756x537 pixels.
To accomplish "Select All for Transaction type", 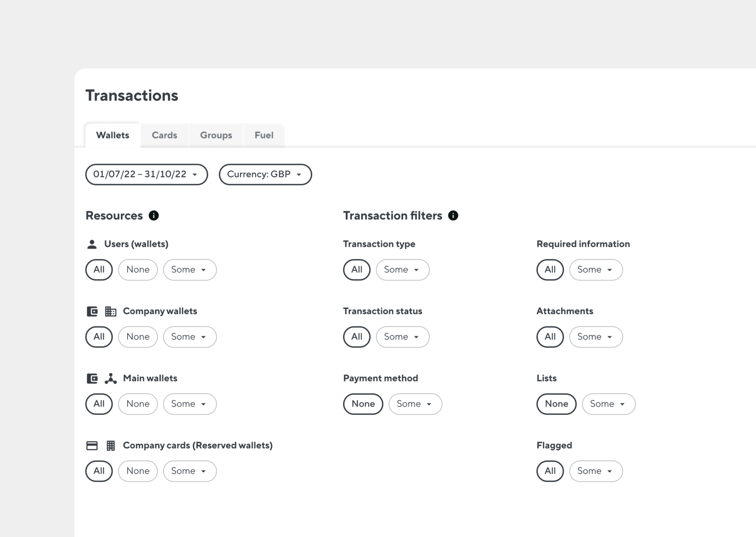I will click(357, 270).
